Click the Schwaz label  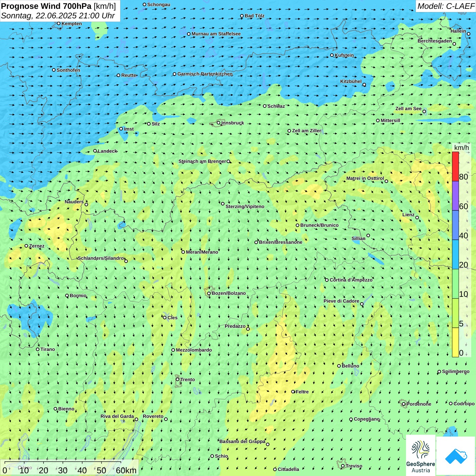[x=276, y=106]
